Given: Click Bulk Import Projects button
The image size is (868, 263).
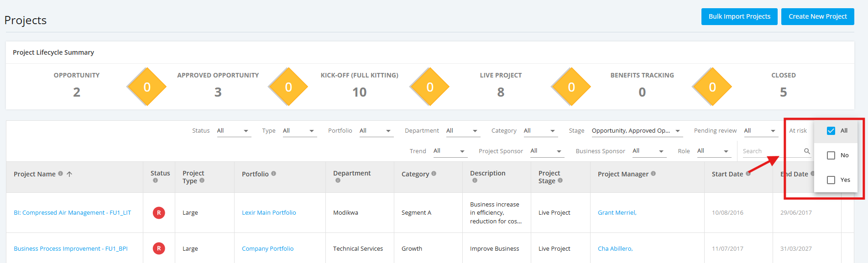Looking at the screenshot, I should pyautogui.click(x=739, y=16).
